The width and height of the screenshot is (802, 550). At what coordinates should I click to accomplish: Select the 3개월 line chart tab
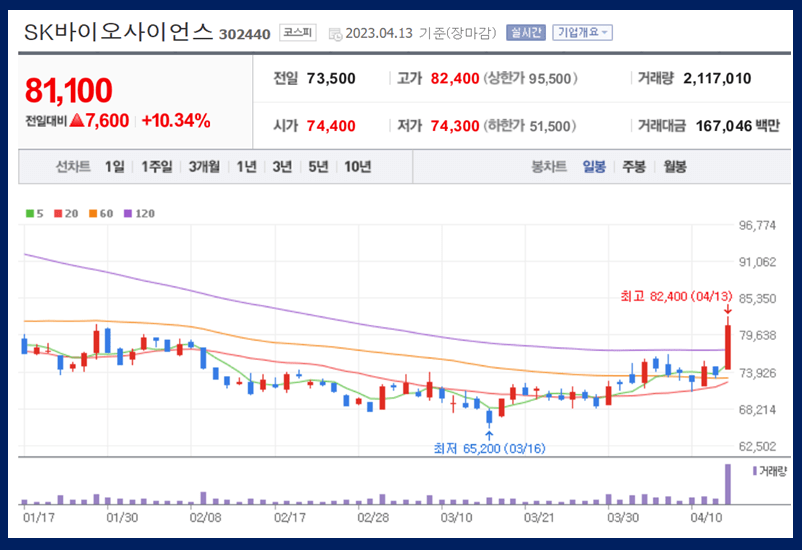tap(204, 166)
